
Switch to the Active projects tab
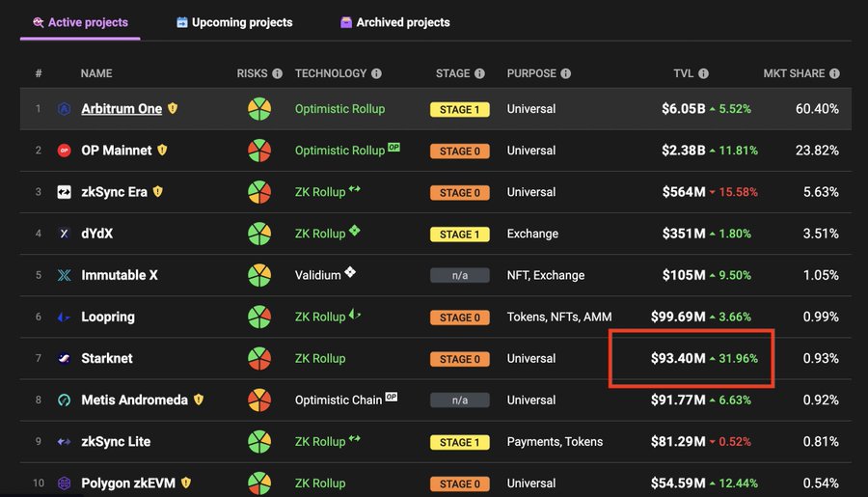[x=80, y=22]
